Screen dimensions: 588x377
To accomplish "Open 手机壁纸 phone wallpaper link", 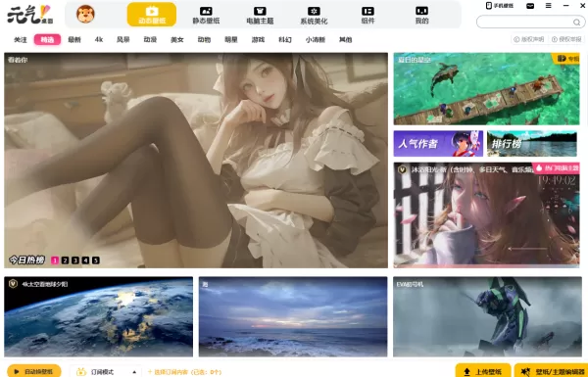I will pos(500,6).
